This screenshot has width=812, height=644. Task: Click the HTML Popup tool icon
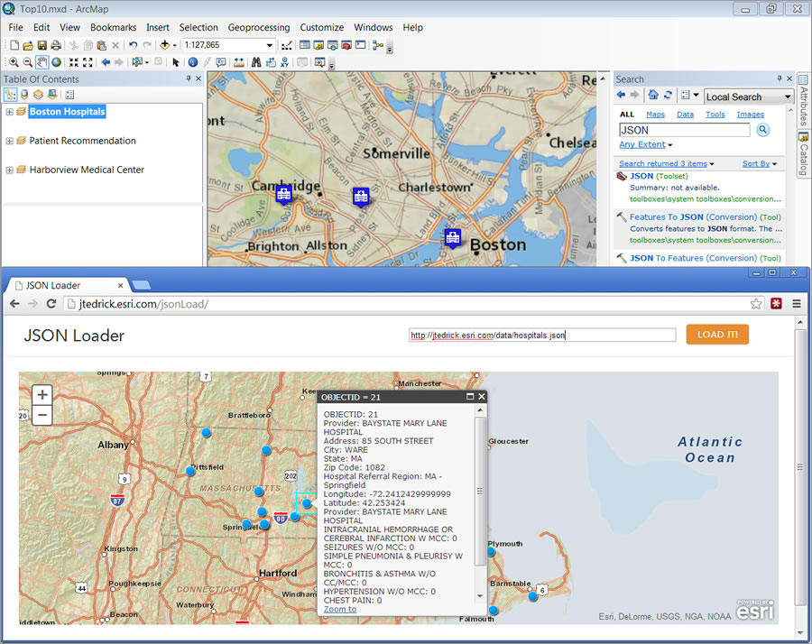221,62
